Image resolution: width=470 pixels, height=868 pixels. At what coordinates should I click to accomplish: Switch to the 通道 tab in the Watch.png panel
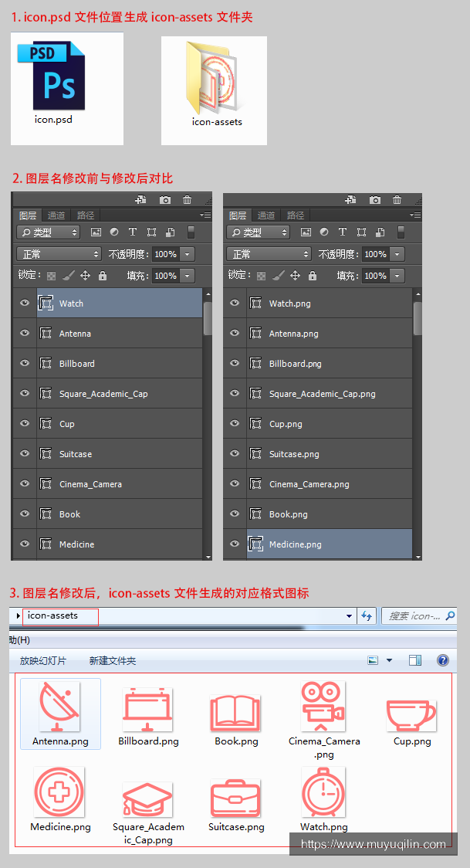click(266, 215)
